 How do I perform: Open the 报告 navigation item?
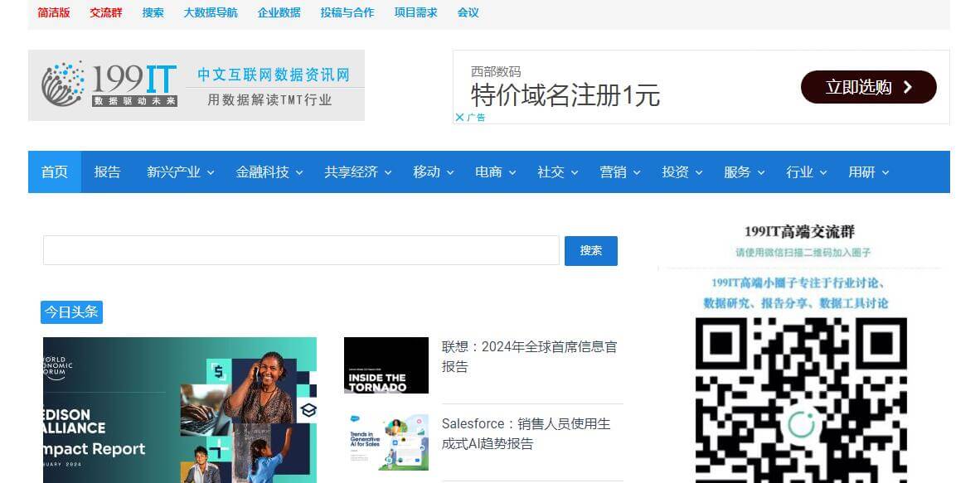[108, 172]
